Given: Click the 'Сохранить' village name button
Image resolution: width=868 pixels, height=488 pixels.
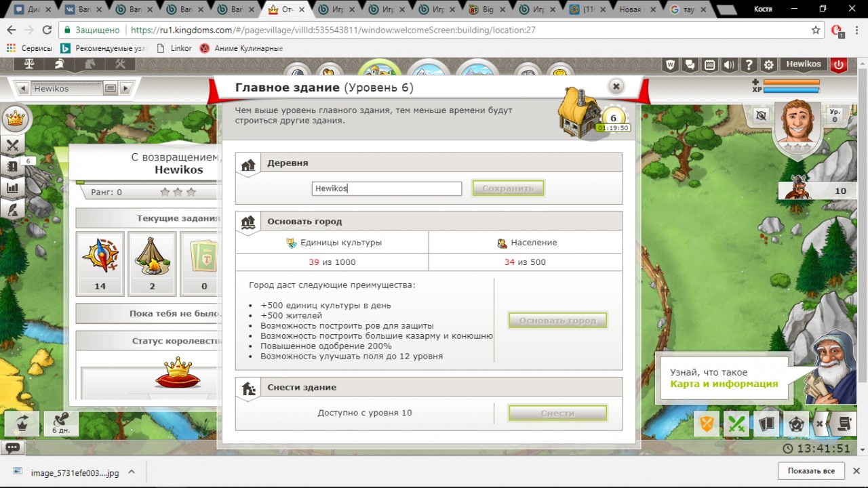Looking at the screenshot, I should click(x=508, y=188).
